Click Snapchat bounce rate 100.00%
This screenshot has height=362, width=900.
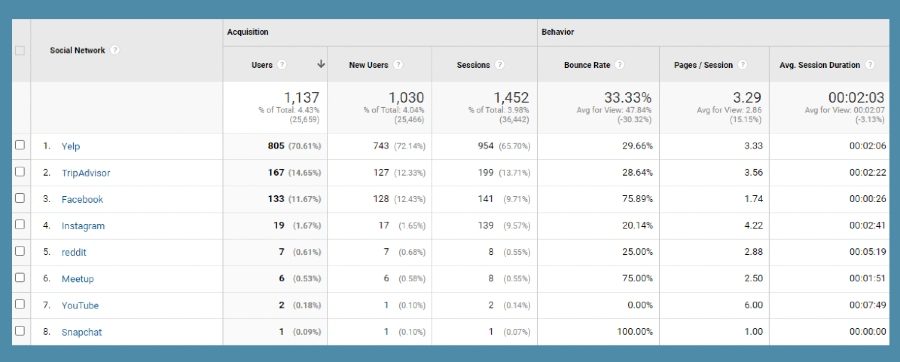pyautogui.click(x=635, y=332)
